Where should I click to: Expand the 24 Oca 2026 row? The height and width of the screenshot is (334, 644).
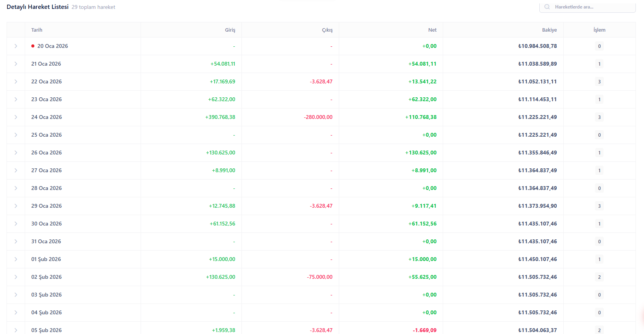16,117
